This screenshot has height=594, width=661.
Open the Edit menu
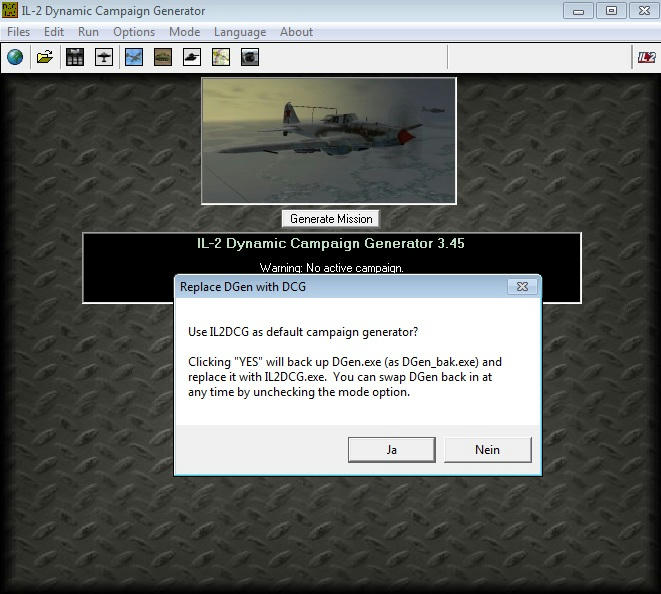pos(54,32)
